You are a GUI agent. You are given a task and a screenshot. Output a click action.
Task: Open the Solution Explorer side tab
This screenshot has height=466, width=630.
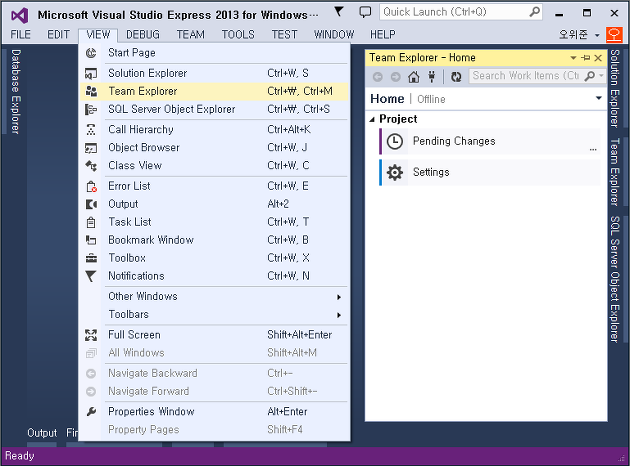(615, 89)
